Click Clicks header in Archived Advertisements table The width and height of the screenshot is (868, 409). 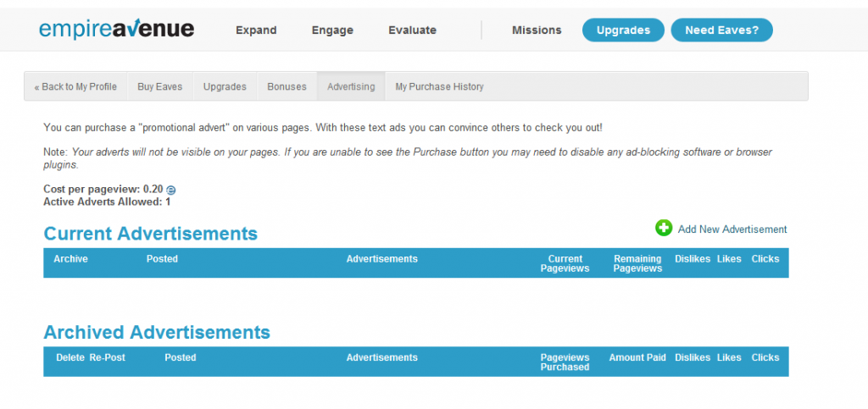[x=765, y=357]
